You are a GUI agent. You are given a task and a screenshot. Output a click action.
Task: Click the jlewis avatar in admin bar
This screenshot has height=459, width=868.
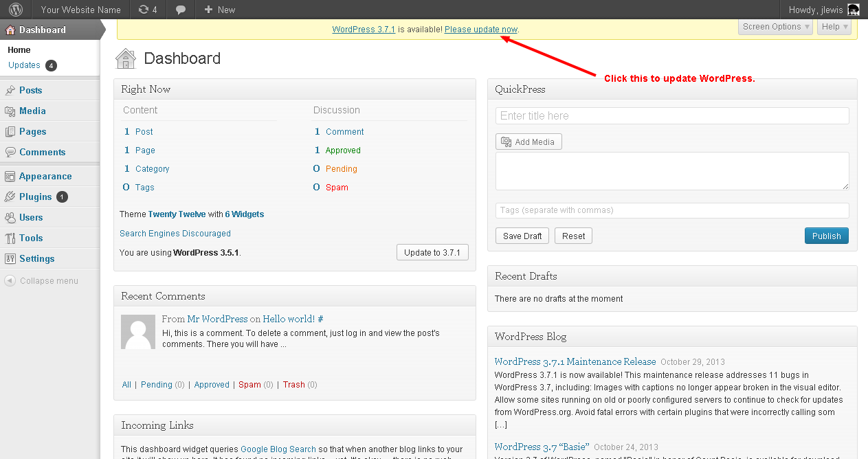click(853, 10)
